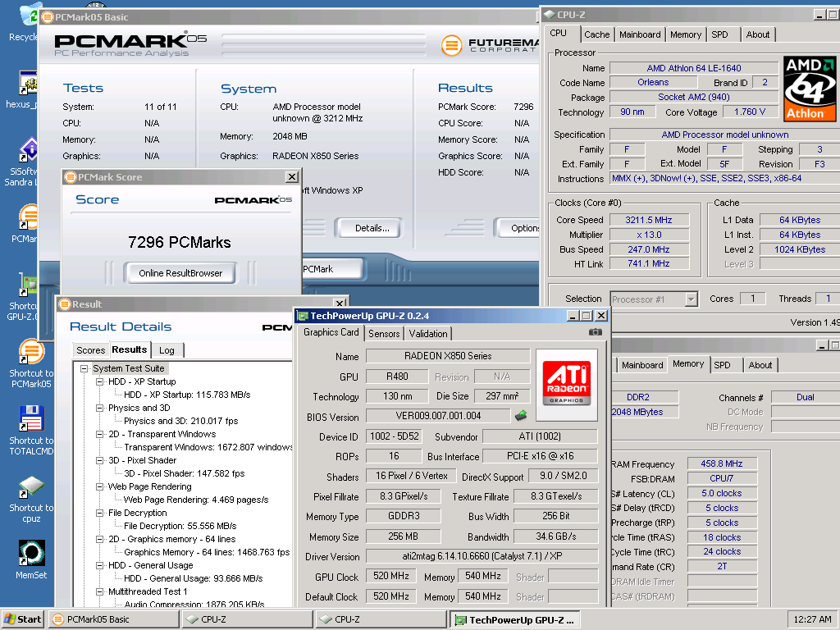Switch to PCMark05 Basic taskbar button
This screenshot has width=840, height=630.
pyautogui.click(x=114, y=619)
